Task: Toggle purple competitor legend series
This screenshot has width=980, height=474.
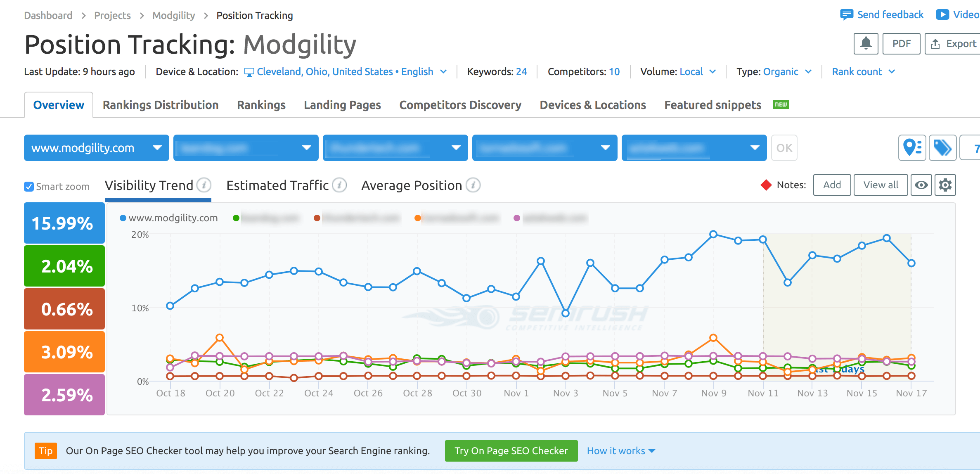Action: click(551, 218)
